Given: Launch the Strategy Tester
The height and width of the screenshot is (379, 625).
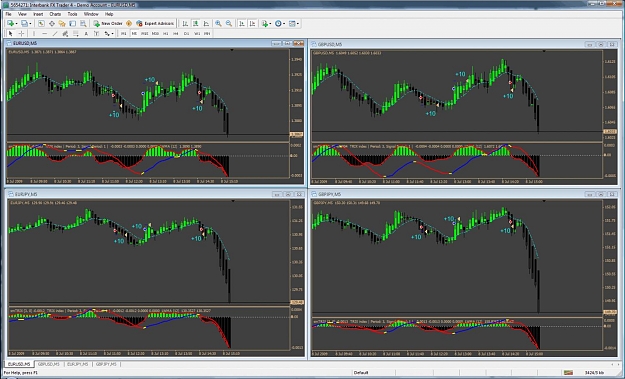Looking at the screenshot, I should coord(83,24).
